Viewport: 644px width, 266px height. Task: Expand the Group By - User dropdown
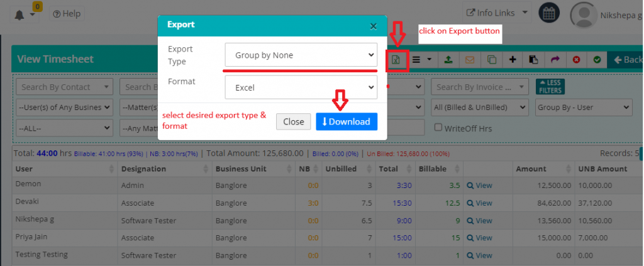coord(583,108)
